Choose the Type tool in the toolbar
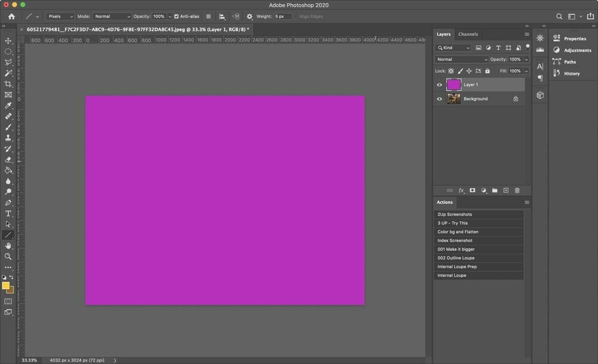The image size is (598, 364). [8, 213]
